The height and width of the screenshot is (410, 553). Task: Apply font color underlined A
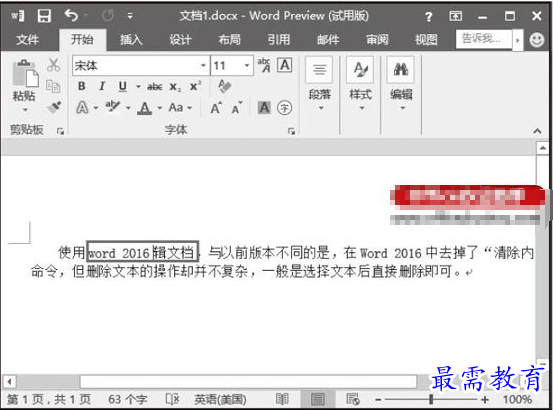click(x=145, y=108)
